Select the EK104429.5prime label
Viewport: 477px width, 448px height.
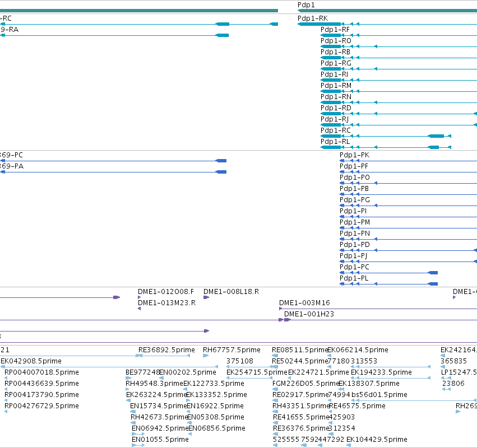coord(377,440)
